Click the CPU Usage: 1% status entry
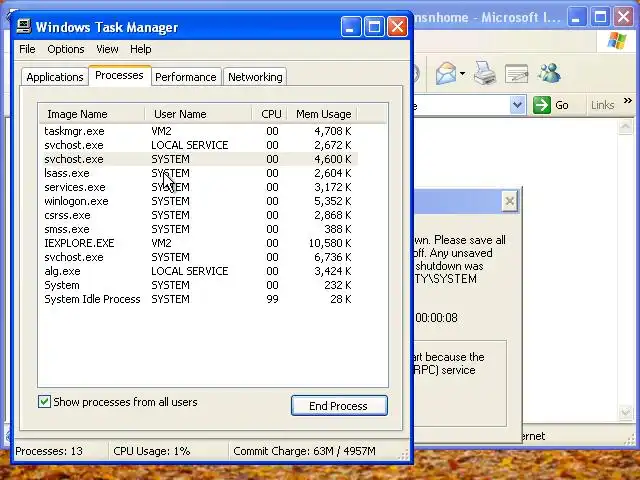This screenshot has height=480, width=640. point(152,451)
